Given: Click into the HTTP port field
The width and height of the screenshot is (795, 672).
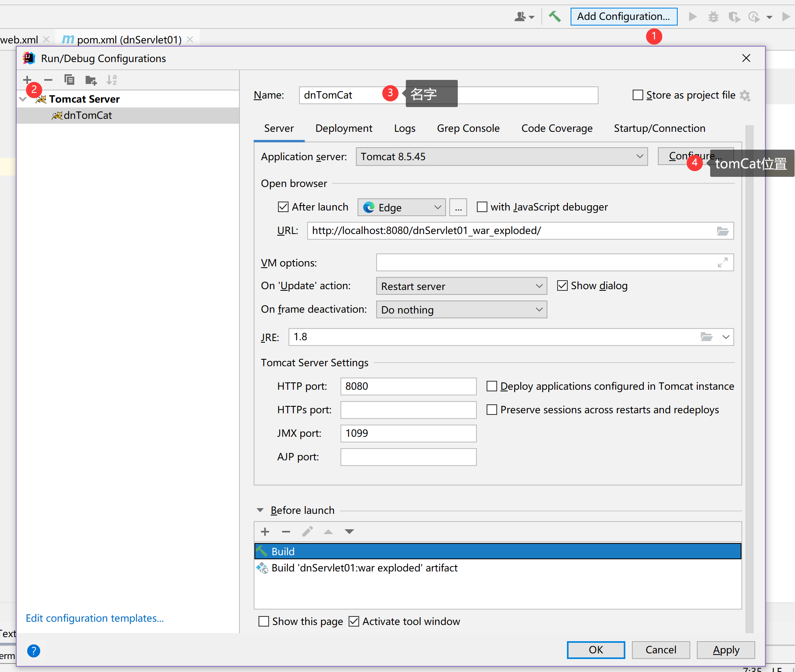Looking at the screenshot, I should pos(408,386).
